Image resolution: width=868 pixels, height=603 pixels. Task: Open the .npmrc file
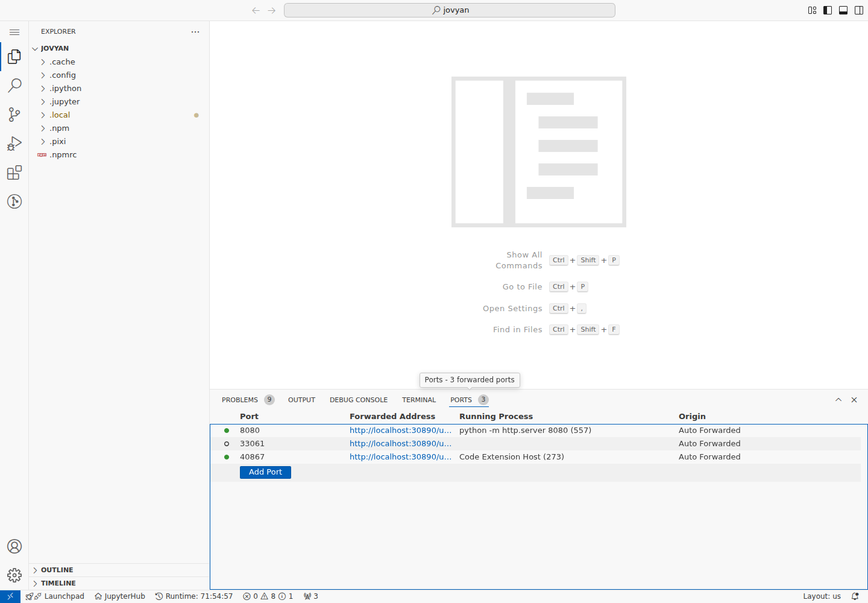[119, 154]
